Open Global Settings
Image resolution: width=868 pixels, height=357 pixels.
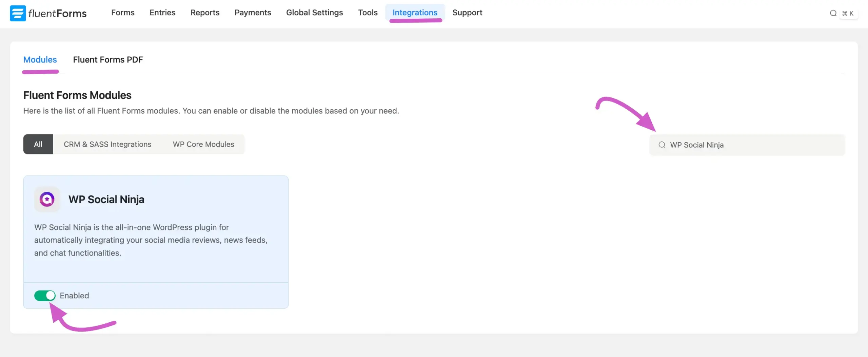(314, 13)
